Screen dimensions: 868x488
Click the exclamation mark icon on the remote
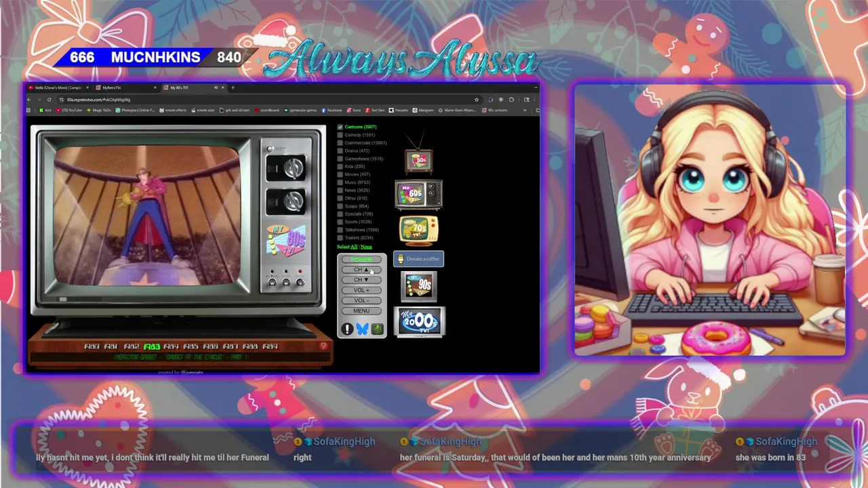pos(347,329)
